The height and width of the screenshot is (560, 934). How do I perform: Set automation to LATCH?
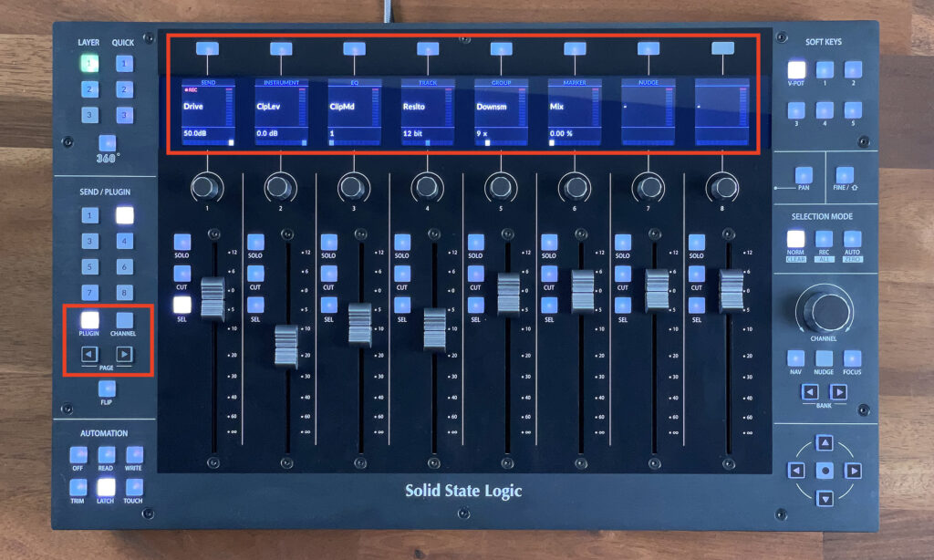(x=106, y=487)
